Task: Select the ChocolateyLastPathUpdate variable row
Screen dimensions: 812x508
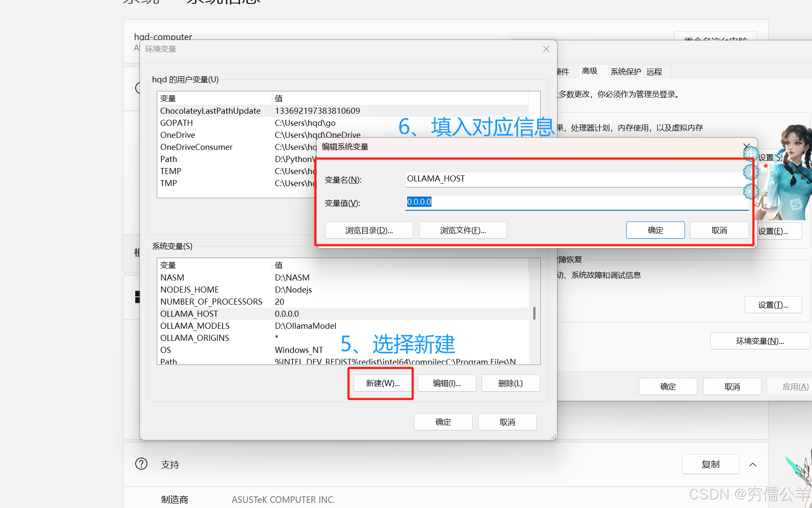Action: tap(210, 111)
